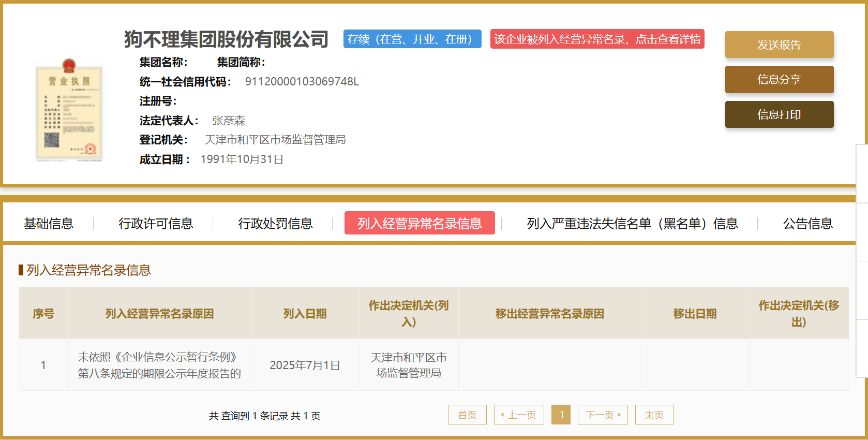Select page number 1 in pagination
Viewport: 868px width, 440px height.
click(x=561, y=415)
